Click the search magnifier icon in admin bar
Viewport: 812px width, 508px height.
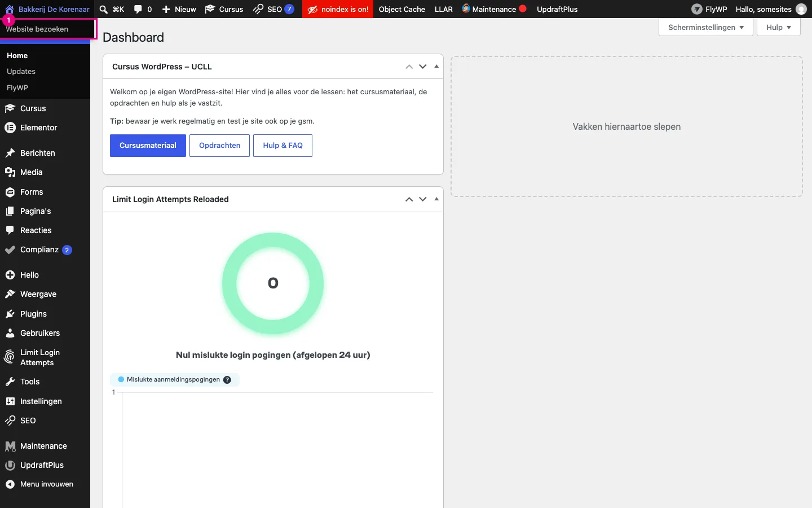point(104,9)
